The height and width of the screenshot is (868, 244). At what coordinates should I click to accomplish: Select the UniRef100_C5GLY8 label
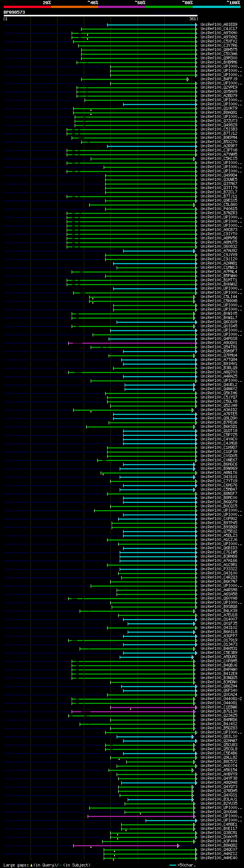coord(219,402)
